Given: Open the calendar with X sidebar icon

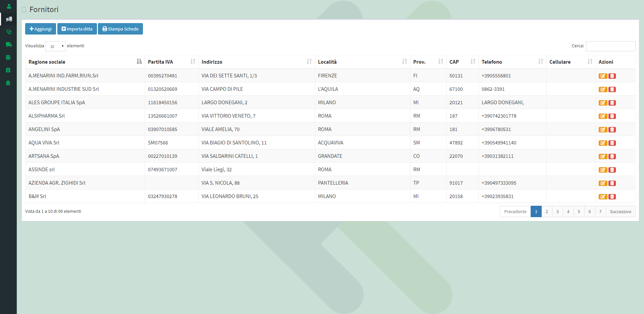Looking at the screenshot, I should click(x=8, y=70).
